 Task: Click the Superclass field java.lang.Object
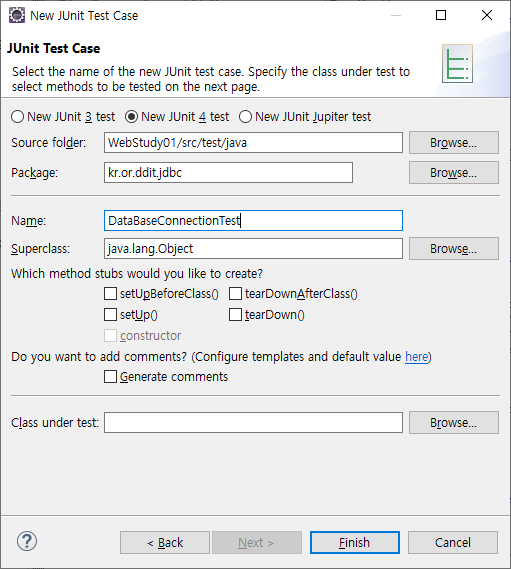coord(253,249)
